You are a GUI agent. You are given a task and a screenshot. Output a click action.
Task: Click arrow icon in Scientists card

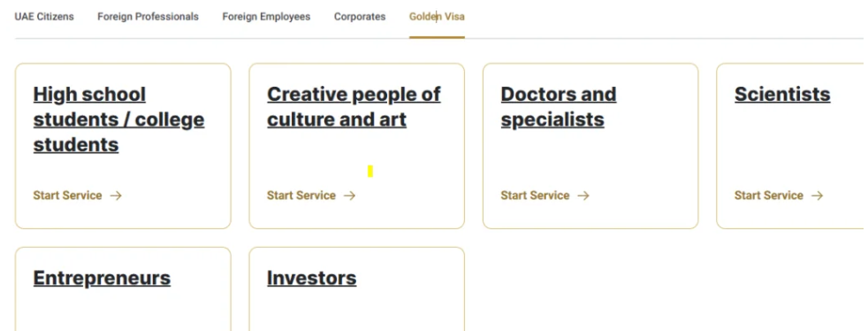pos(817,196)
